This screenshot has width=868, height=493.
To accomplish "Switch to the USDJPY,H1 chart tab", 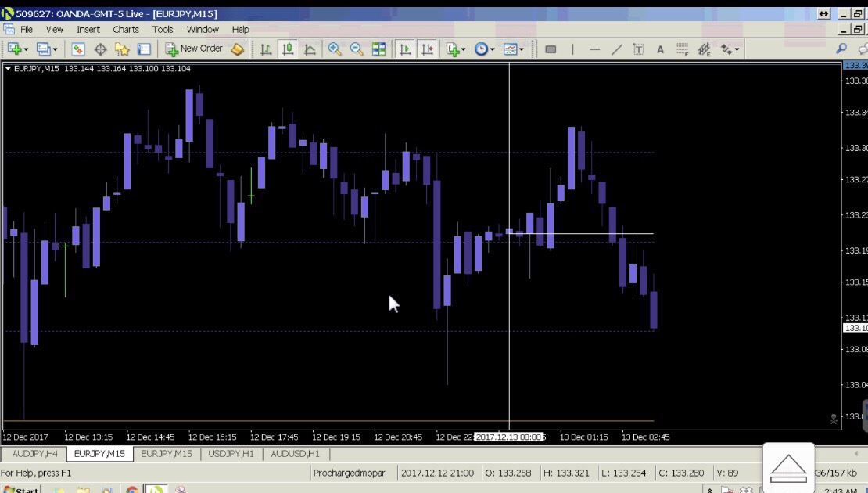I will coord(231,454).
